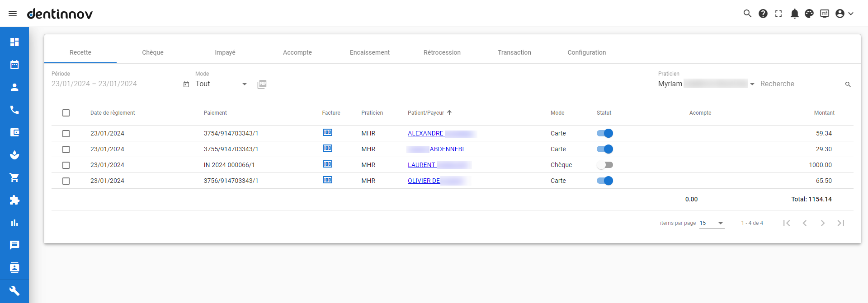Open the wrench tools sidebar icon
Screen dimensions: 868x303
pos(14,290)
